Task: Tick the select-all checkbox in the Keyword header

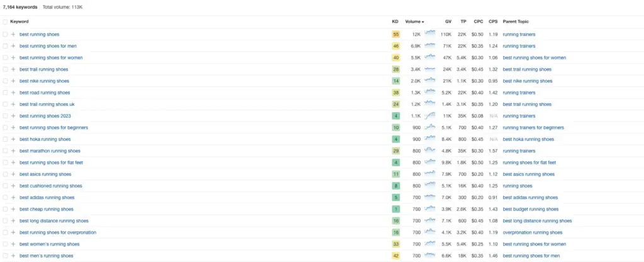Action: pyautogui.click(x=6, y=21)
